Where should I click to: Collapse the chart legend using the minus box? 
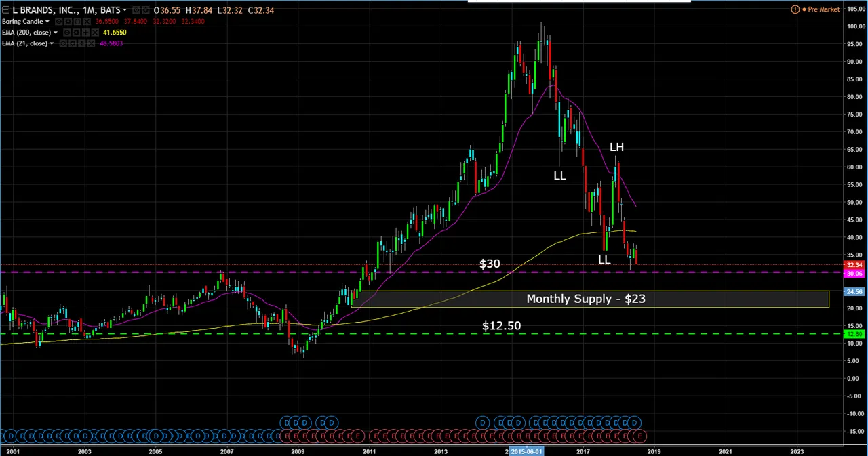point(5,10)
